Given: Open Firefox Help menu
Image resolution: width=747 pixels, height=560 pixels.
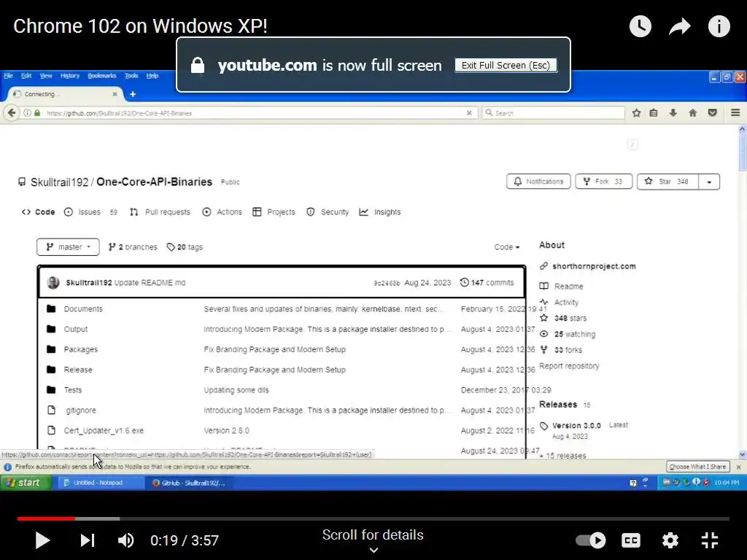Looking at the screenshot, I should [152, 76].
